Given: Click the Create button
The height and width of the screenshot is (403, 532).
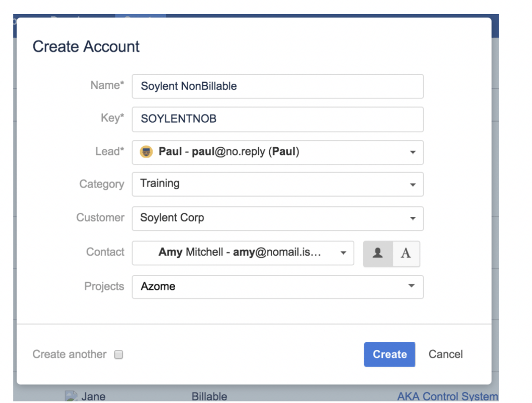Looking at the screenshot, I should 390,355.
